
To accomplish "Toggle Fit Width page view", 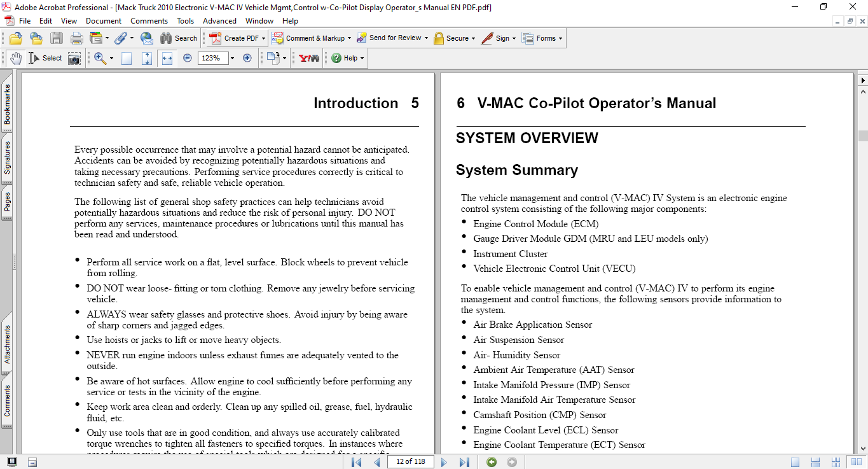I will click(167, 58).
